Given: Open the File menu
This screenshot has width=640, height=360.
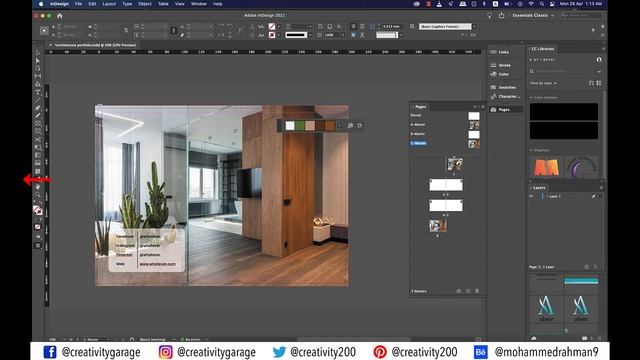Looking at the screenshot, I should click(x=78, y=4).
